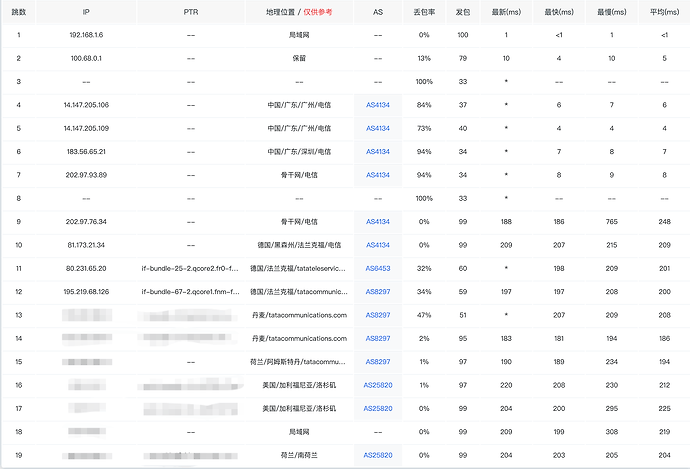Screen dimensions: 690x469
Task: Open the AS6453 link in hop 11
Action: [x=378, y=268]
